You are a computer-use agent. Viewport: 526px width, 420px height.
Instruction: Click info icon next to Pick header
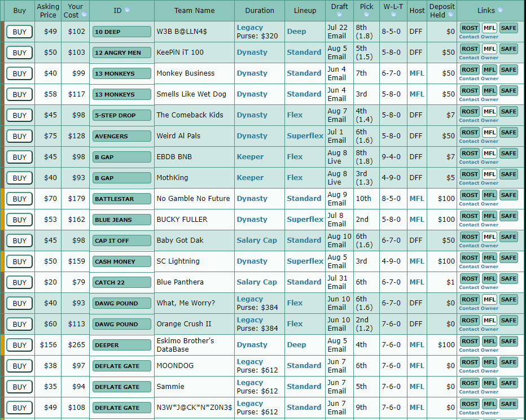point(366,15)
